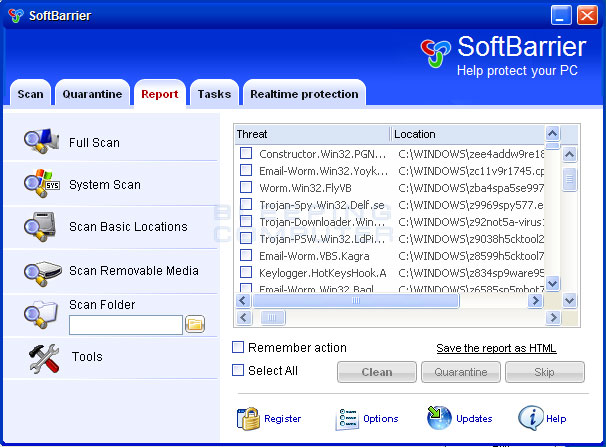Image resolution: width=606 pixels, height=447 pixels.
Task: Click Save the report as HTML link
Action: tap(496, 348)
